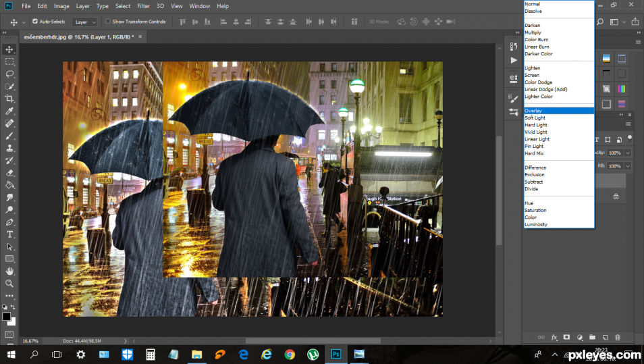
Task: Click the background color swatch
Action: [x=13, y=322]
